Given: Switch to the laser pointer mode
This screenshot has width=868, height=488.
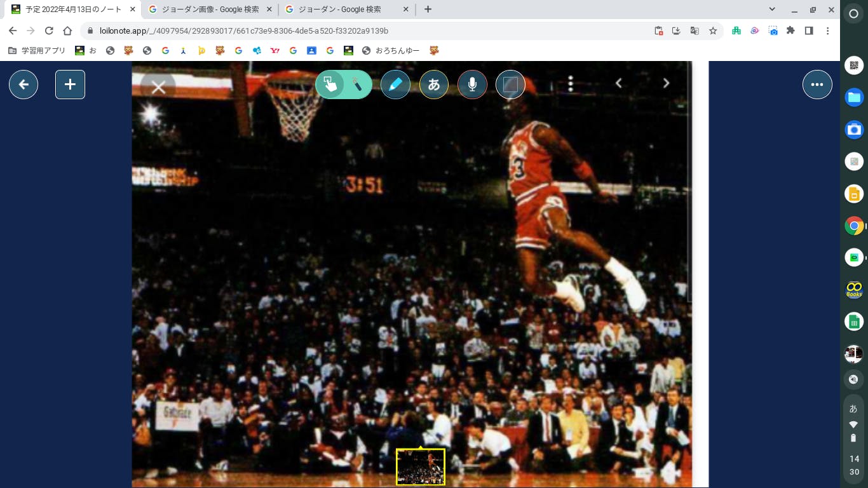Looking at the screenshot, I should coord(357,85).
